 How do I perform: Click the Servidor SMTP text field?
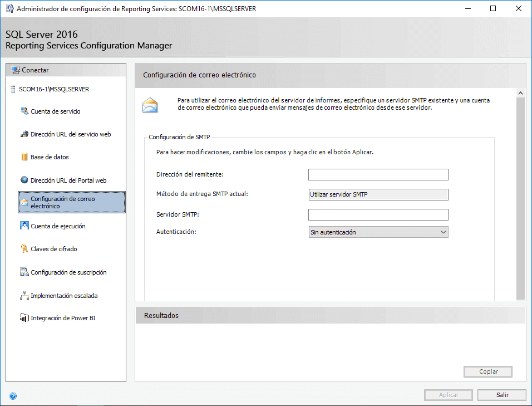(x=378, y=214)
